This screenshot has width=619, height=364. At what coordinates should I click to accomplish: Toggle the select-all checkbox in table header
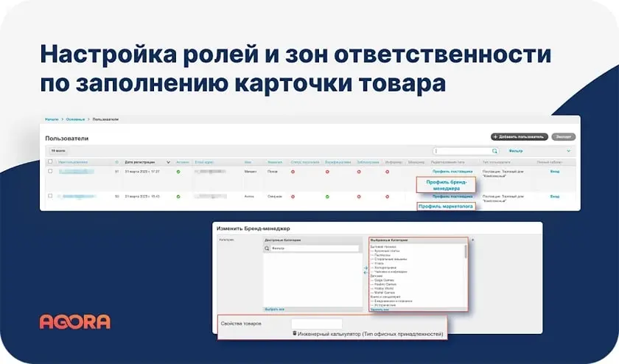50,161
